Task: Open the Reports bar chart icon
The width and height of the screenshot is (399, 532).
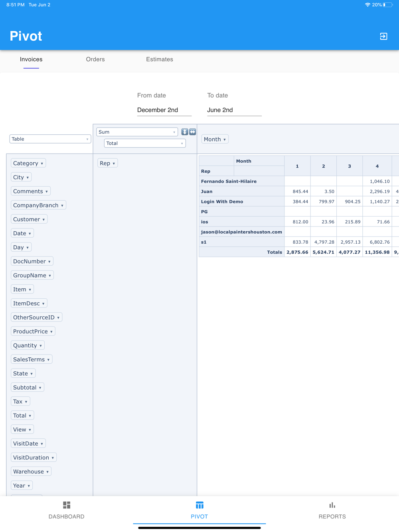Action: [332, 505]
